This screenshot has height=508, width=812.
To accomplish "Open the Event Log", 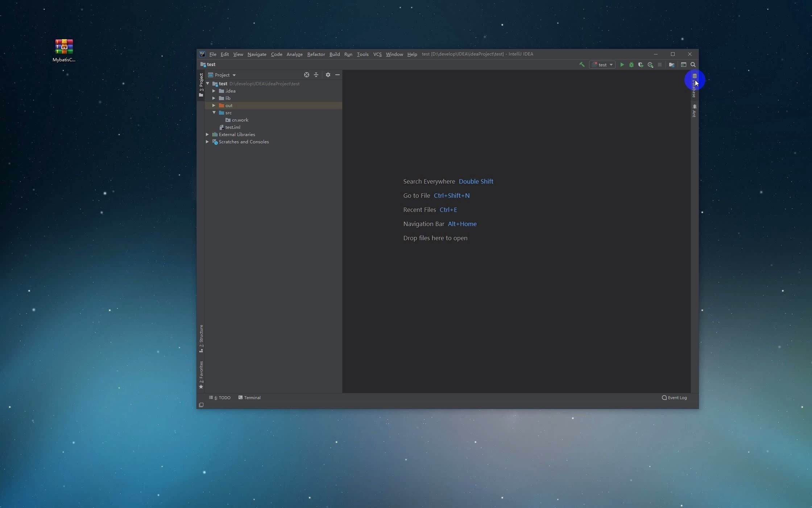I will coord(674,398).
